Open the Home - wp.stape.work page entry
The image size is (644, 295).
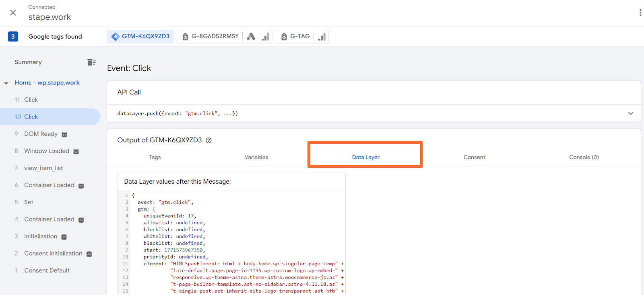click(47, 82)
